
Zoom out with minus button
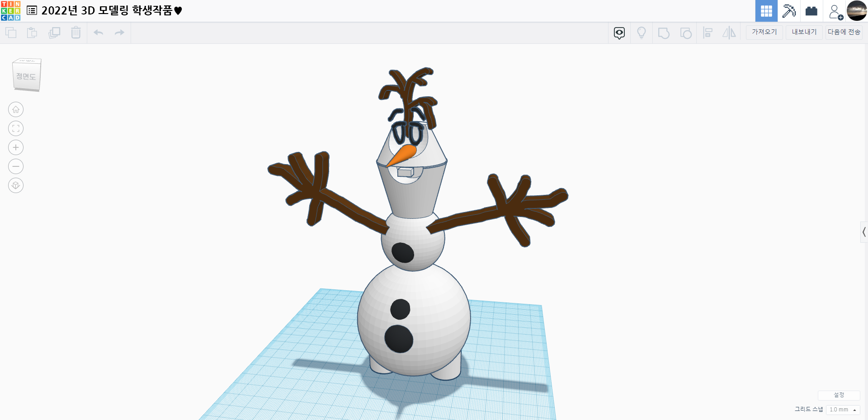coord(16,166)
